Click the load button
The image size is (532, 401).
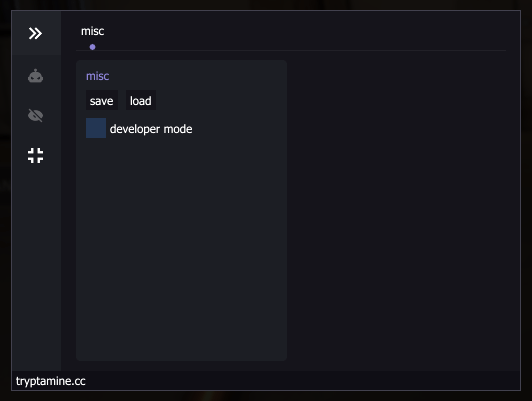pos(141,100)
